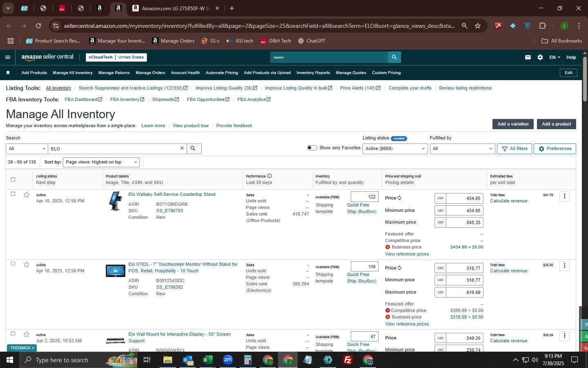Open FileZilla from the Windows taskbar
Viewport: 588px width, 368px height.
pos(348,360)
